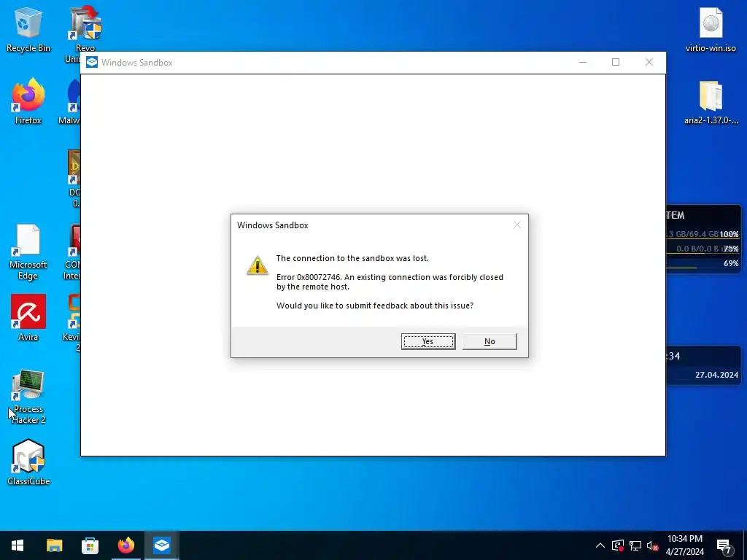The image size is (747, 560).
Task: Click the Windows Sandbox title bar icon
Action: pos(92,63)
